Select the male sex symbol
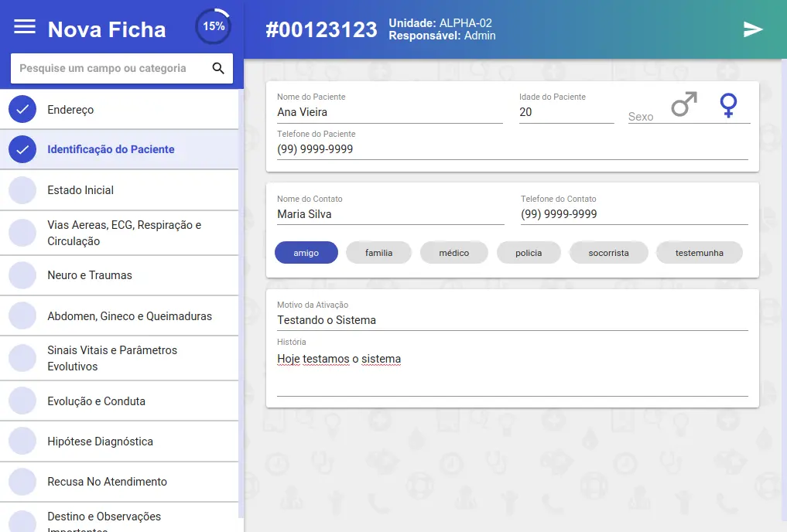This screenshot has width=787, height=532. click(683, 104)
